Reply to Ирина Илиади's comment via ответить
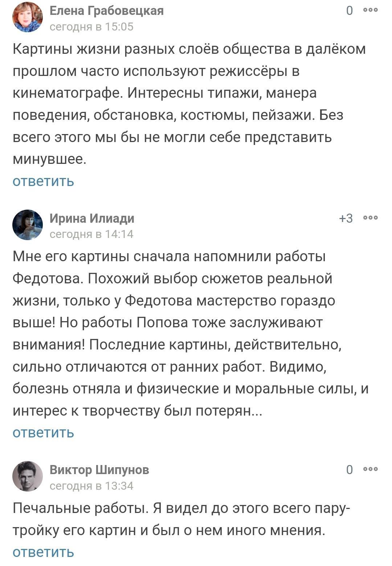This screenshot has height=566, width=392. click(43, 432)
